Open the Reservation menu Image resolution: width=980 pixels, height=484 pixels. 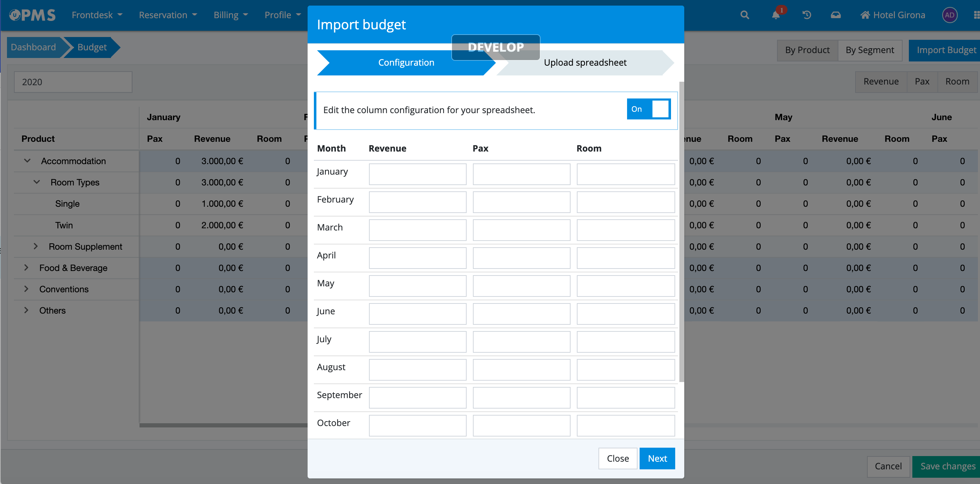pyautogui.click(x=167, y=15)
